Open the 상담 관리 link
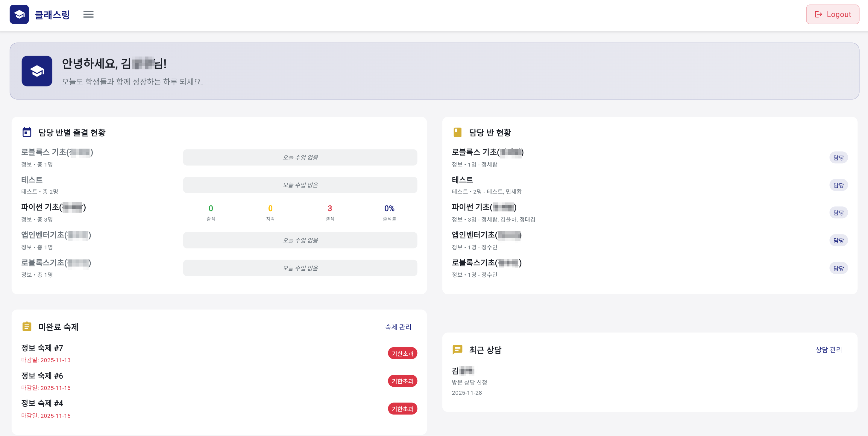This screenshot has height=436, width=868. tap(828, 350)
